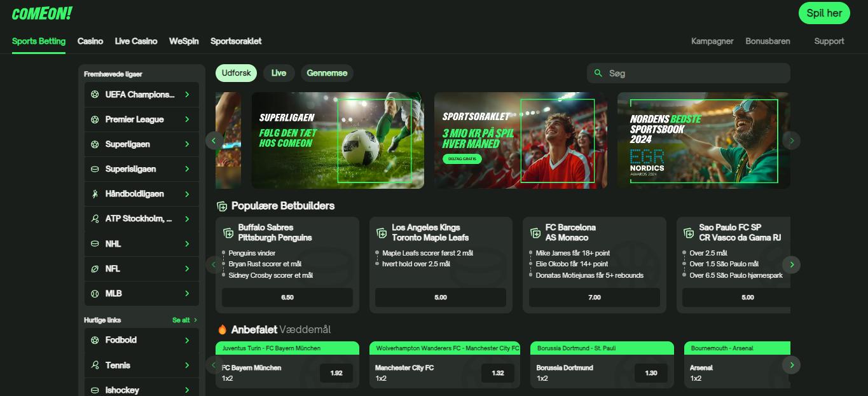
Task: Select 1.92 odds for FC Bayern München
Action: (336, 373)
